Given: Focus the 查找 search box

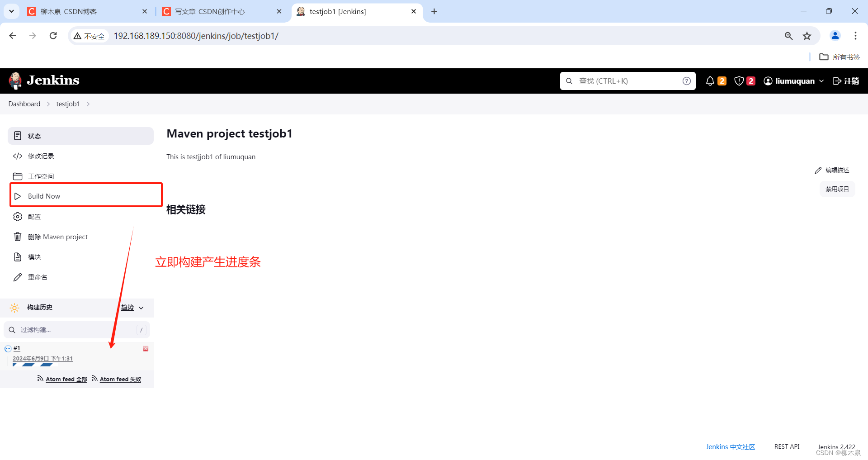Looking at the screenshot, I should pos(627,81).
